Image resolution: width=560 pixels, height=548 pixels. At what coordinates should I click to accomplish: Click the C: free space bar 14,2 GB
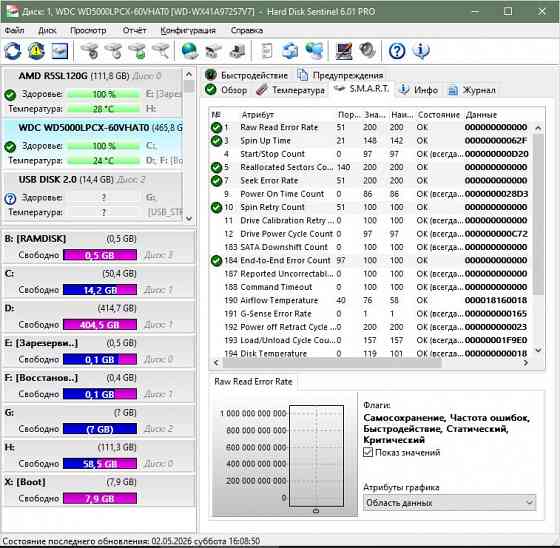(x=100, y=290)
